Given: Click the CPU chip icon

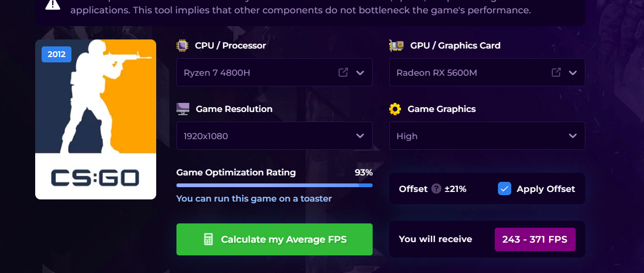Looking at the screenshot, I should [182, 46].
